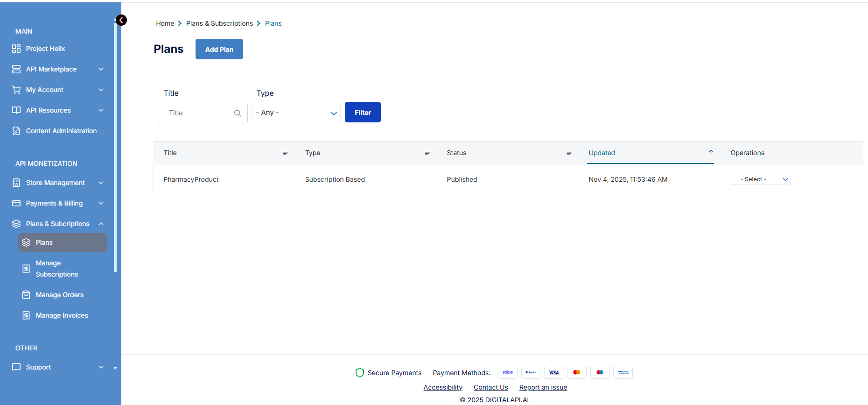Click the Status column sort icon
868x405 pixels.
(x=569, y=153)
